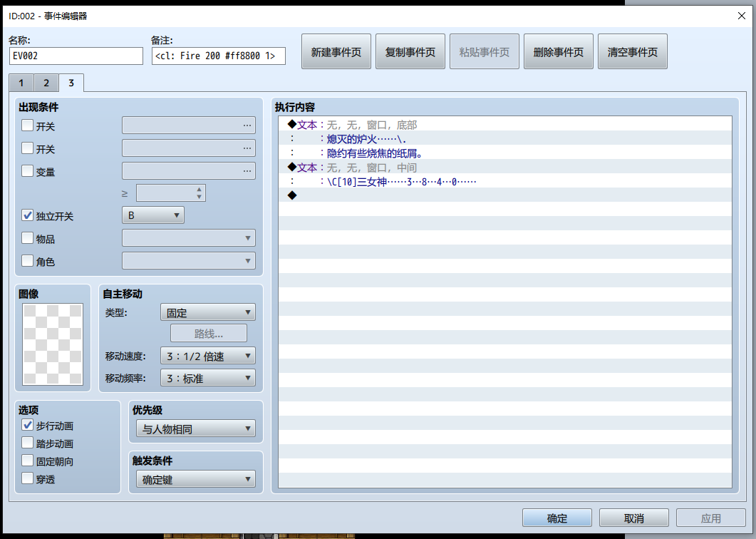Click the 清空事件页 button

[633, 51]
